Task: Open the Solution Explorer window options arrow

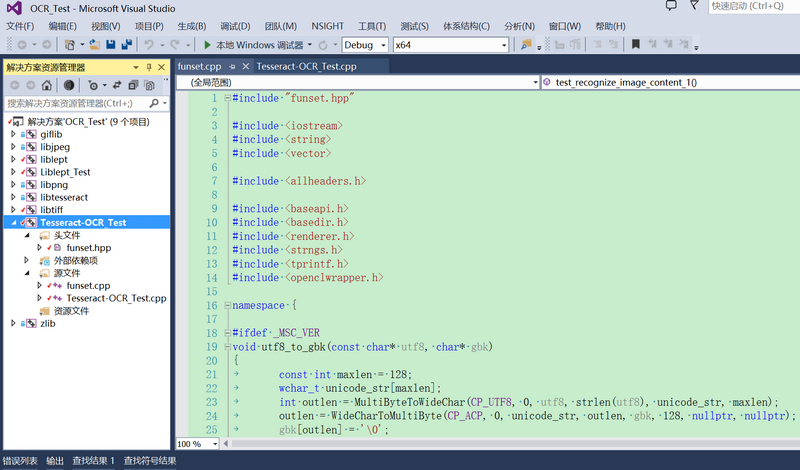Action: (x=136, y=67)
